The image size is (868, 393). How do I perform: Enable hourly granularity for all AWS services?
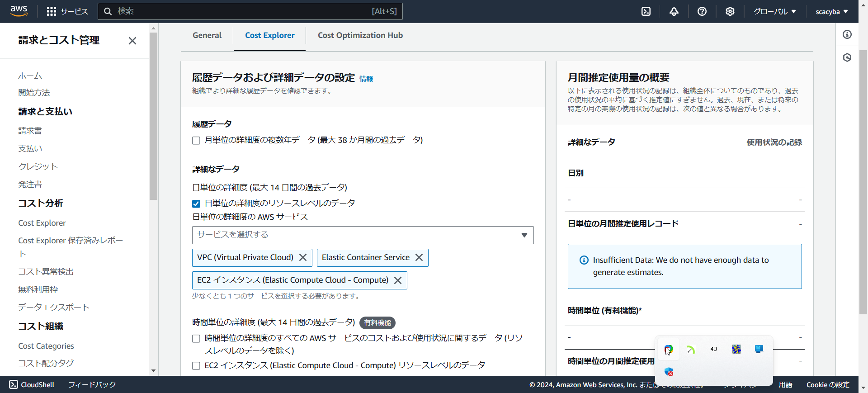196,339
